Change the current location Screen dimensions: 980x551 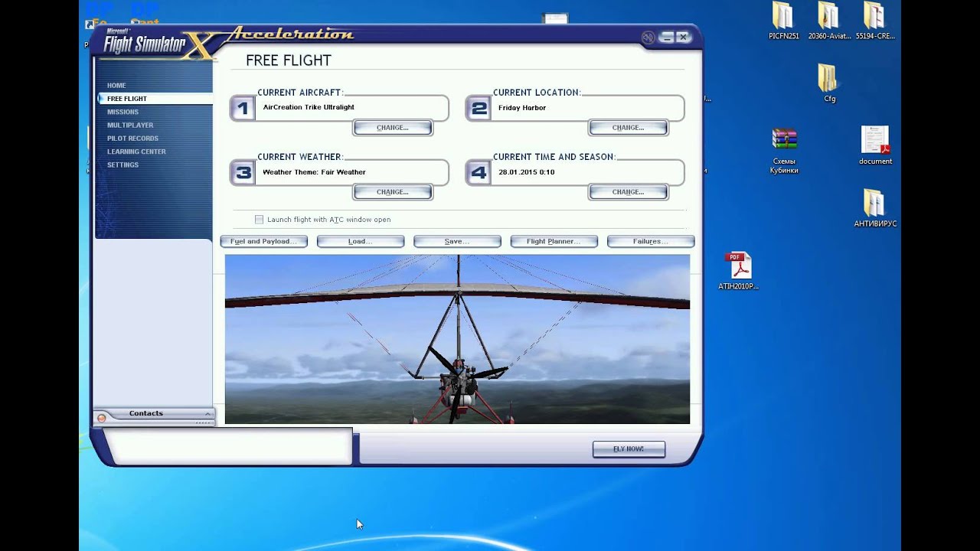(628, 128)
